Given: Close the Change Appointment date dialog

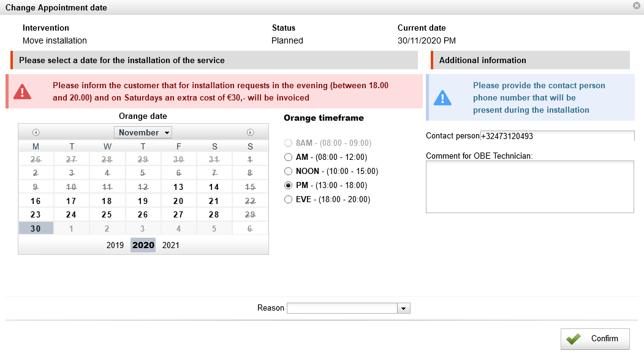Looking at the screenshot, I should click(637, 6).
